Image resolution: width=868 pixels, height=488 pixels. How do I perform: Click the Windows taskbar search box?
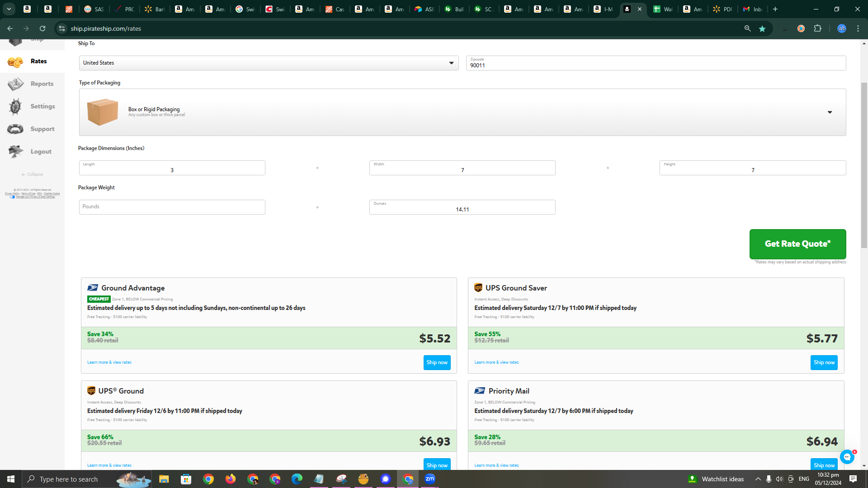click(x=86, y=479)
